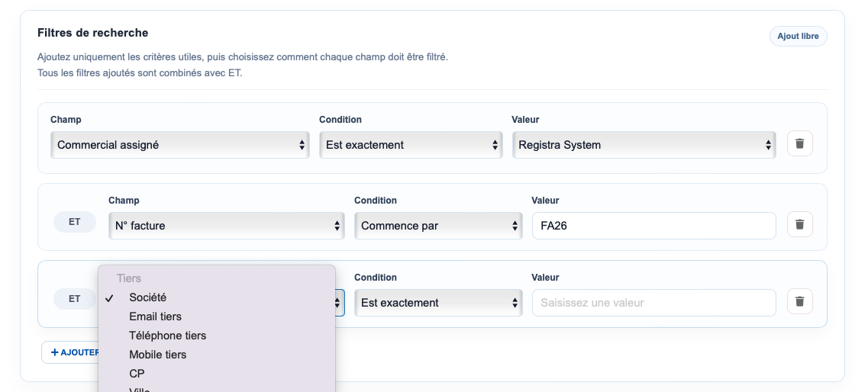The image size is (868, 392).
Task: Open the Commence par condition dropdown
Action: [438, 226]
